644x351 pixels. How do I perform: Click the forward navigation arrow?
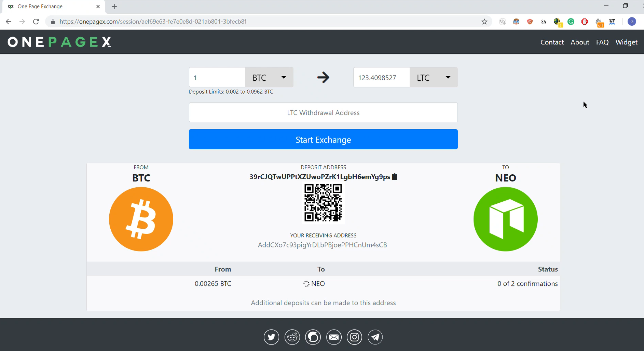click(22, 22)
